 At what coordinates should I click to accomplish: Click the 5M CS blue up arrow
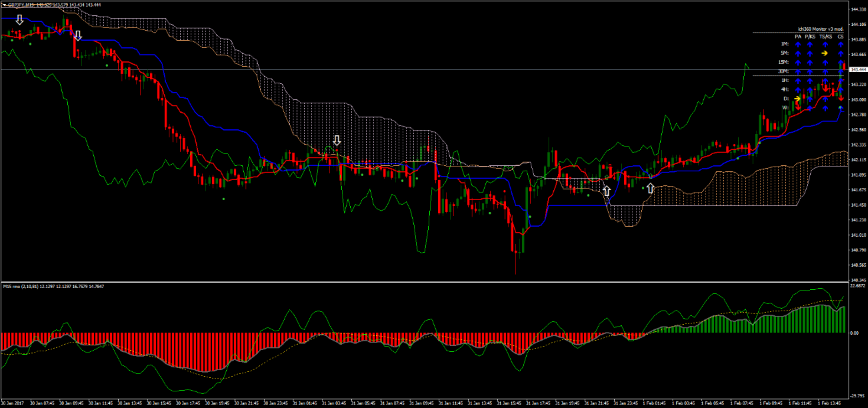click(841, 53)
